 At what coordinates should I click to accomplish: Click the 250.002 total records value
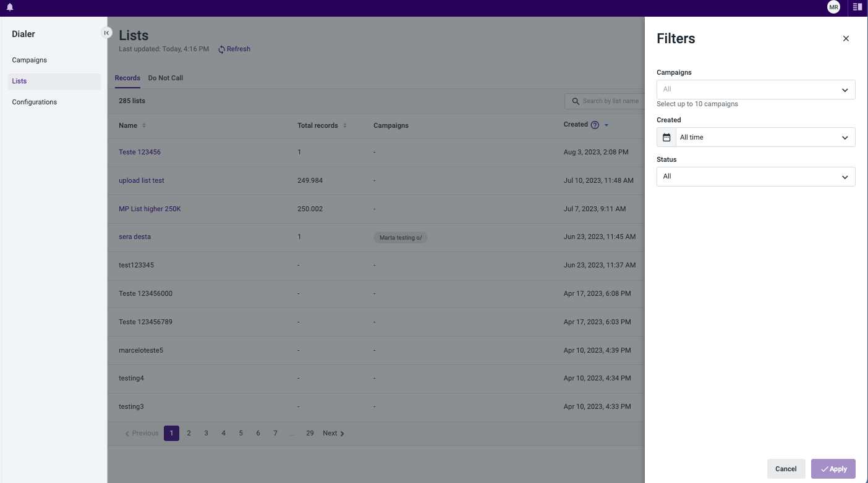coord(310,209)
